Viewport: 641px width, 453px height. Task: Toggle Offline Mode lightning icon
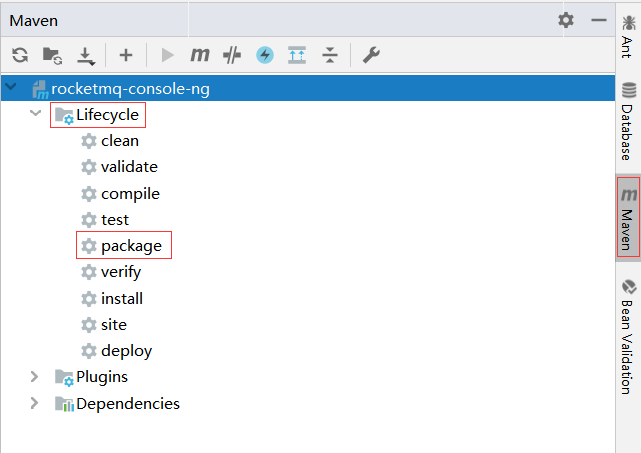[265, 55]
